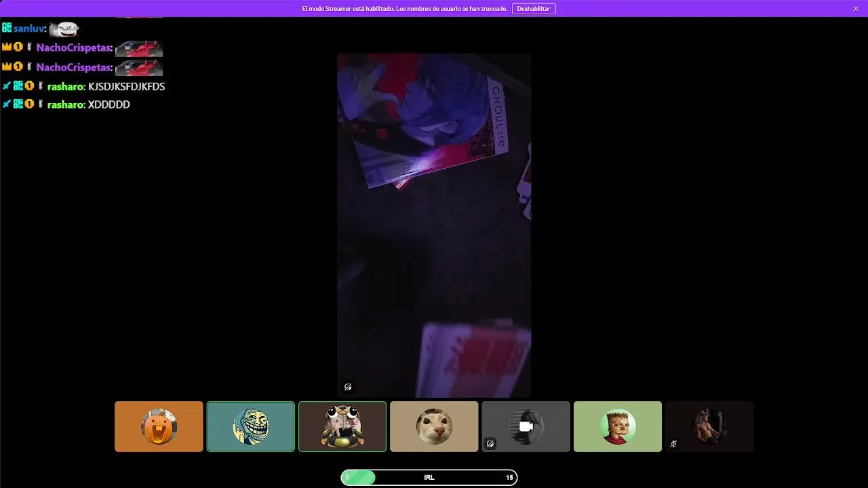Screen dimensions: 868x488
Task: Select the Bart Simpson avatar participant tile
Action: click(x=618, y=426)
